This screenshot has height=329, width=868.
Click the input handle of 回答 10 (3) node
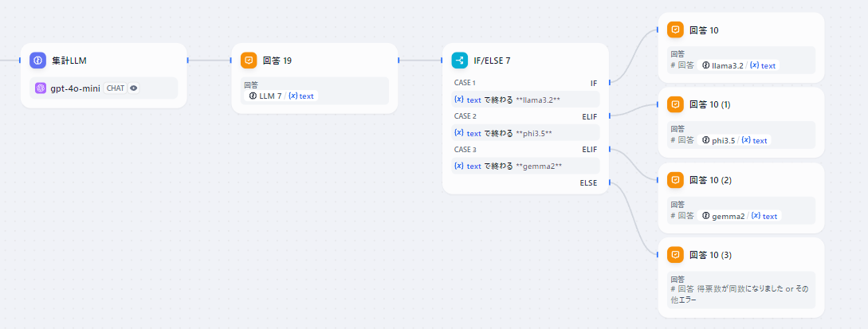tap(658, 255)
